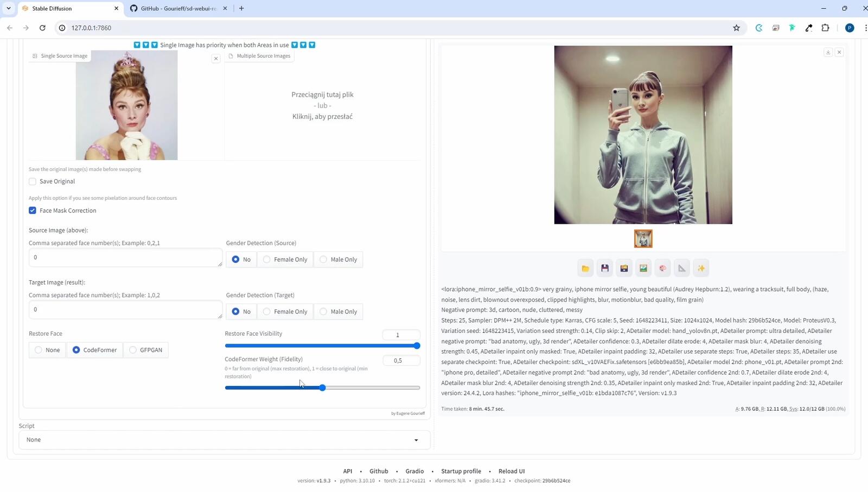The image size is (868, 492).
Task: Switch to the GitHub browser tab
Action: click(x=178, y=9)
